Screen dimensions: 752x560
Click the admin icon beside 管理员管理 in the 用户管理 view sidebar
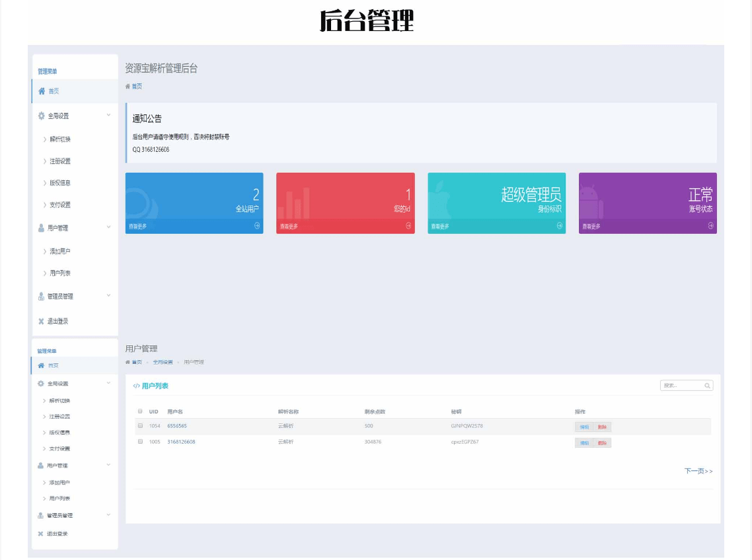pos(41,515)
